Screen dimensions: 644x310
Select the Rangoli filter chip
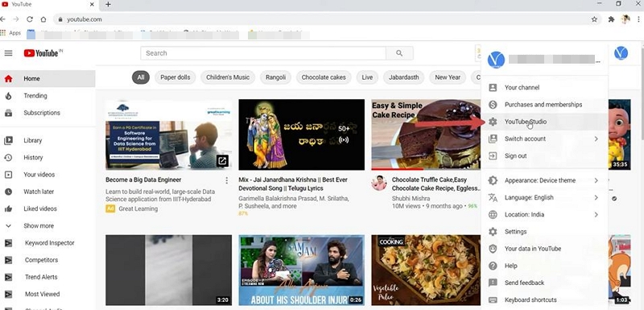[x=275, y=77]
